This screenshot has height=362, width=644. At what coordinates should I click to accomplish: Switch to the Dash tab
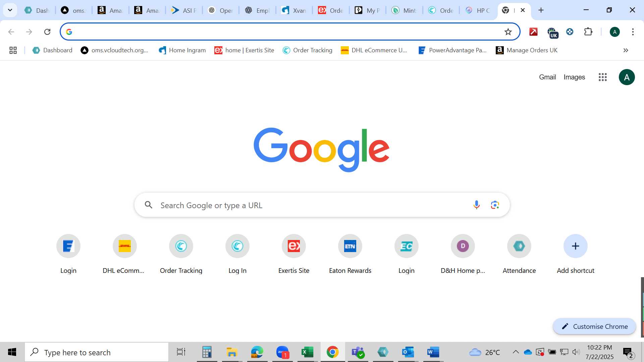pos(37,10)
